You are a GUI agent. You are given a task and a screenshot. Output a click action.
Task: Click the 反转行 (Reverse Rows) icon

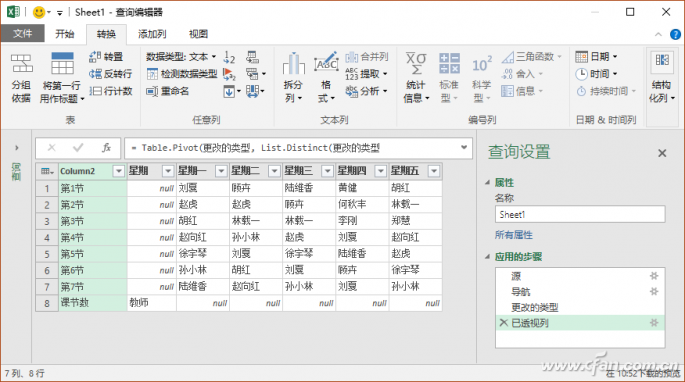pos(95,74)
